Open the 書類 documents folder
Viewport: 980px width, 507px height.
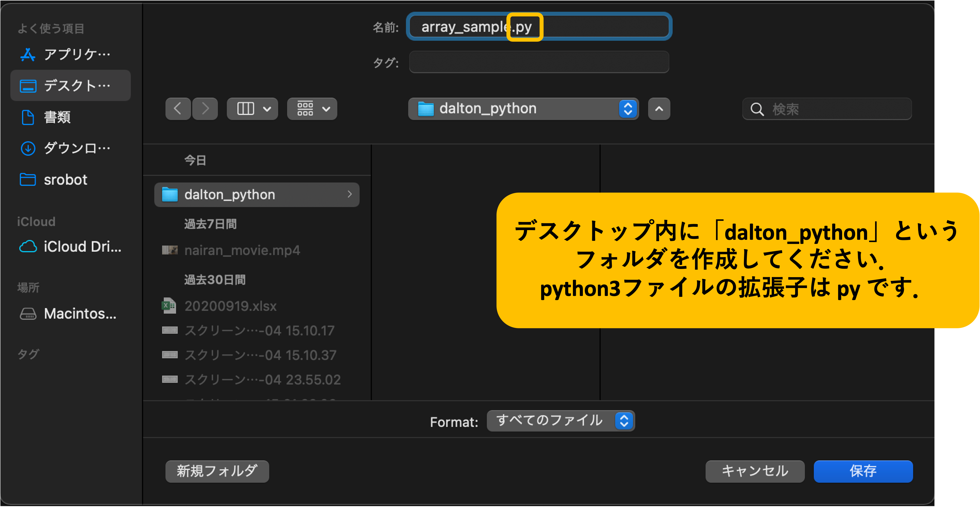(57, 117)
